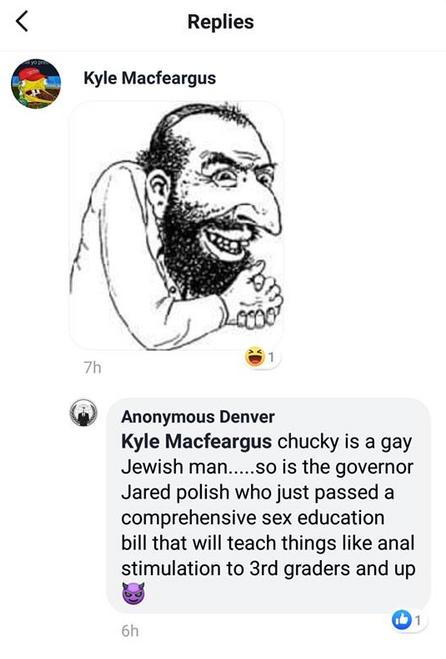Open the Kyle Macfeargus name above image
Viewport: 446px width, 659px height.
[x=150, y=78]
